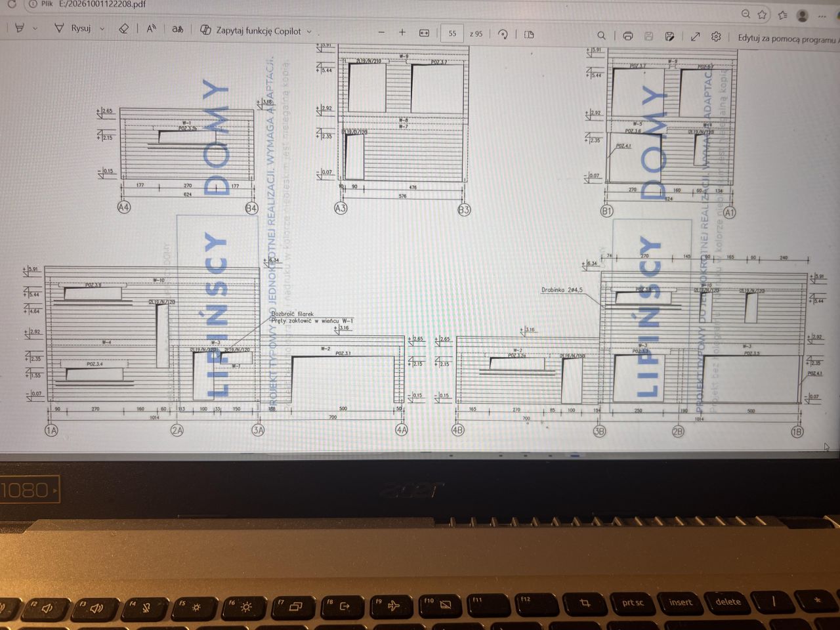
Task: Open search in PDF magnifier
Action: tap(601, 35)
